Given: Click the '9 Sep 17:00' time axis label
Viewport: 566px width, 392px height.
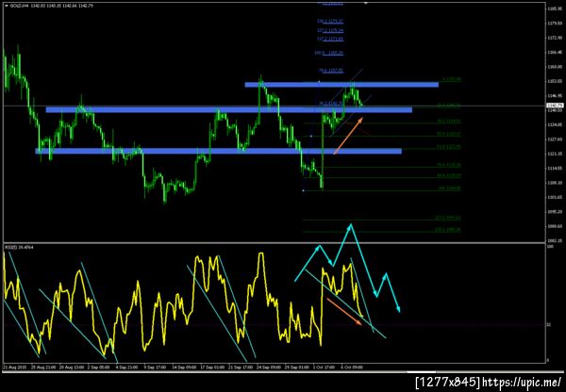Looking at the screenshot, I should pos(156,367).
